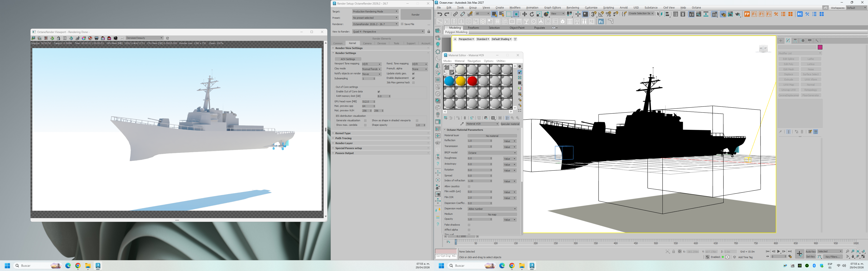Click the Redo arrow in 3ds Max toolbar
868x271 pixels.
pos(447,14)
